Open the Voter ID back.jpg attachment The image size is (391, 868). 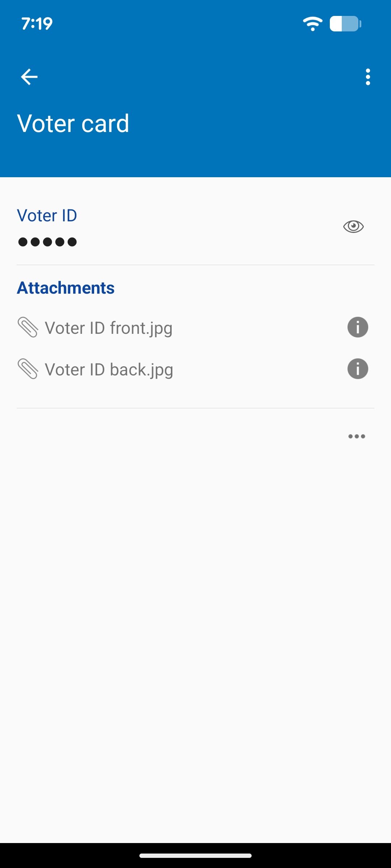109,370
